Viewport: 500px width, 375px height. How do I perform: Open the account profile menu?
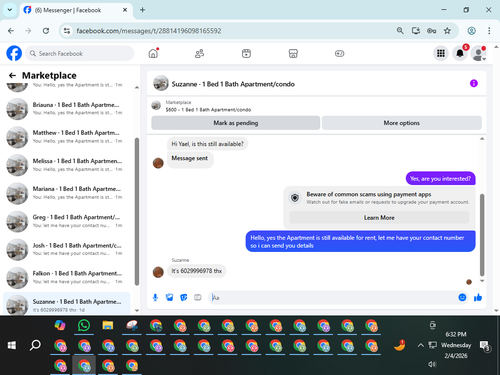click(479, 53)
